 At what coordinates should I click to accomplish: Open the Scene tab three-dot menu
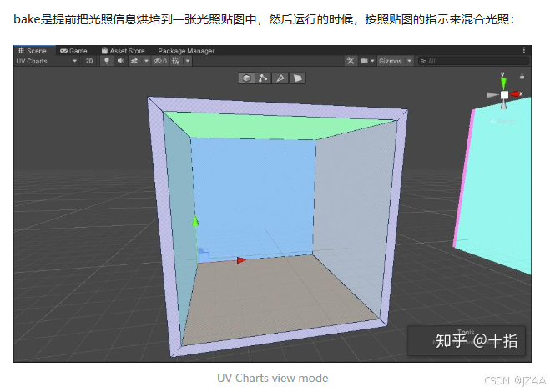pyautogui.click(x=523, y=50)
